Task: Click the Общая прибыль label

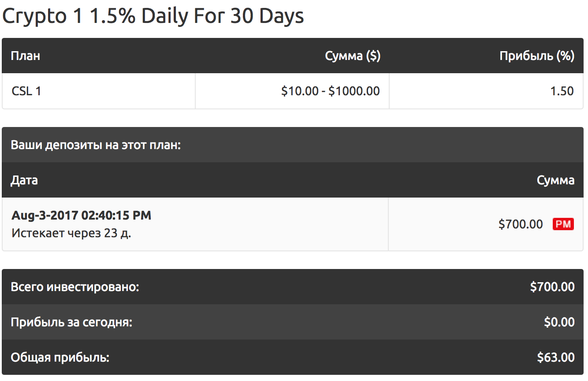Action: click(60, 358)
